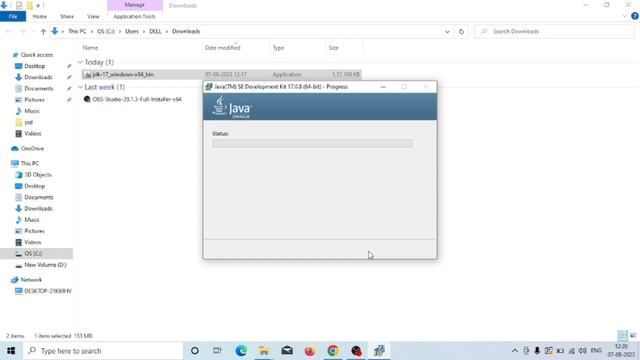Open Documents under This PC
This screenshot has width=640, height=360.
[x=38, y=197]
